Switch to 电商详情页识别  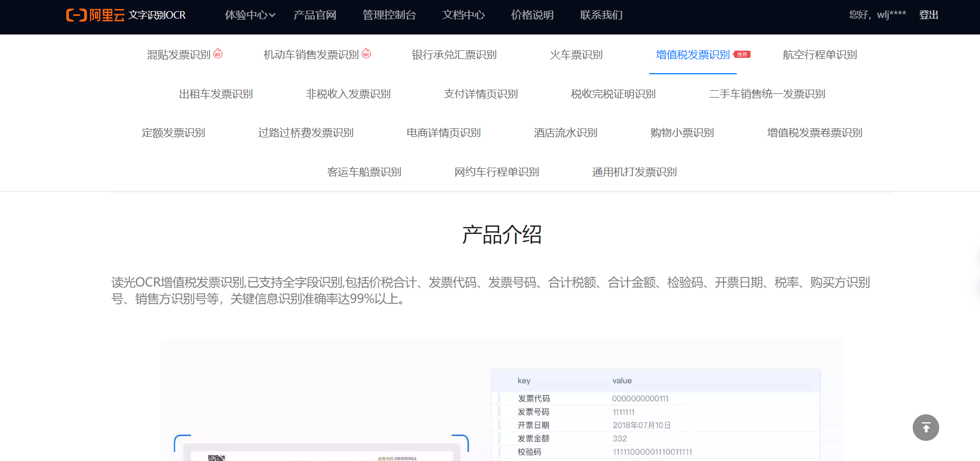point(444,133)
